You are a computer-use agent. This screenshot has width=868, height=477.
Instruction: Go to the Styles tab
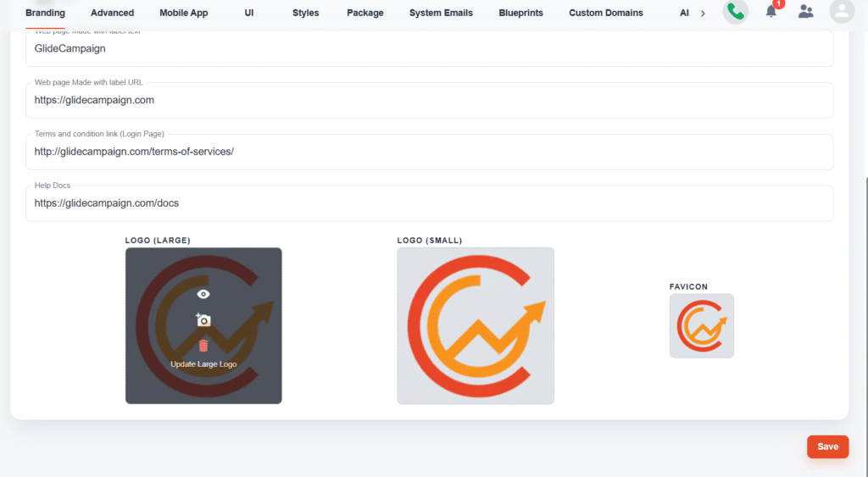305,13
